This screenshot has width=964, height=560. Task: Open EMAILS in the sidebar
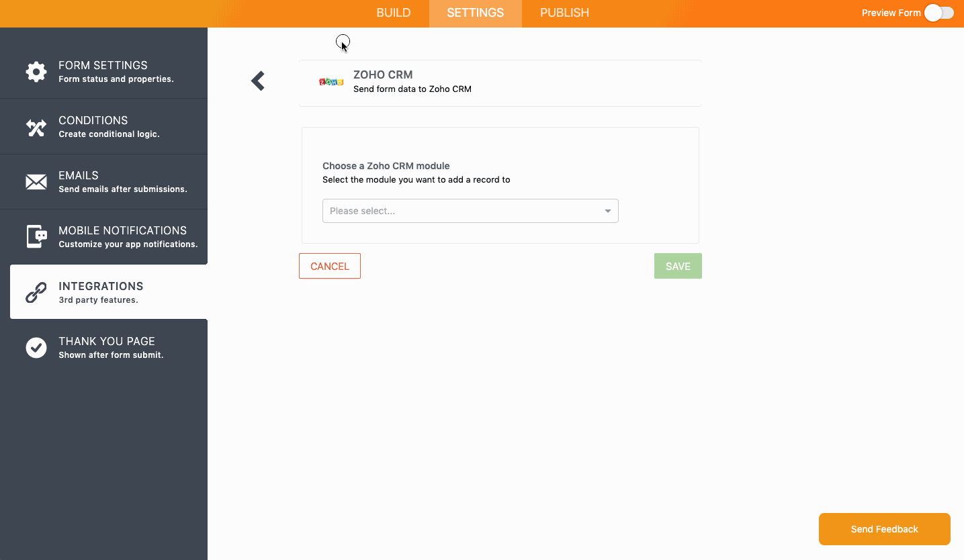[x=103, y=181]
